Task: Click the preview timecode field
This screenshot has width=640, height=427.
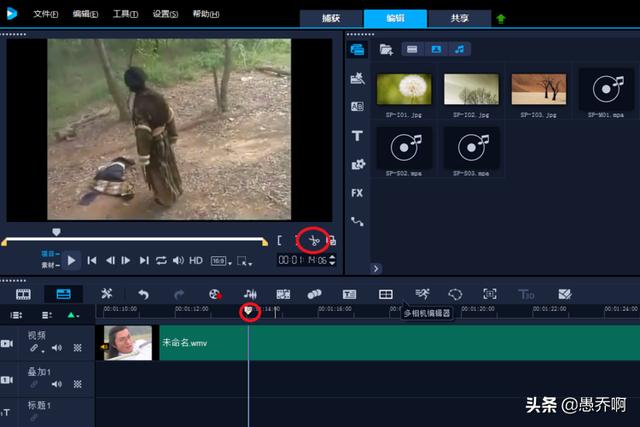Action: click(x=302, y=260)
